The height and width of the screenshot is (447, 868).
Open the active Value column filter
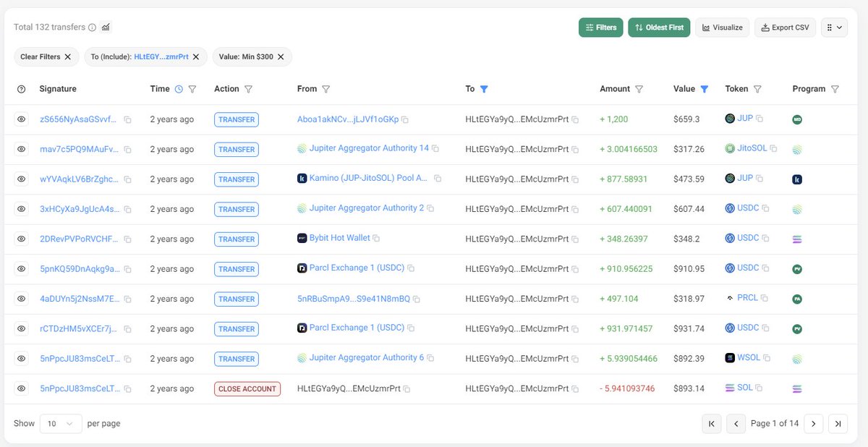tap(705, 89)
